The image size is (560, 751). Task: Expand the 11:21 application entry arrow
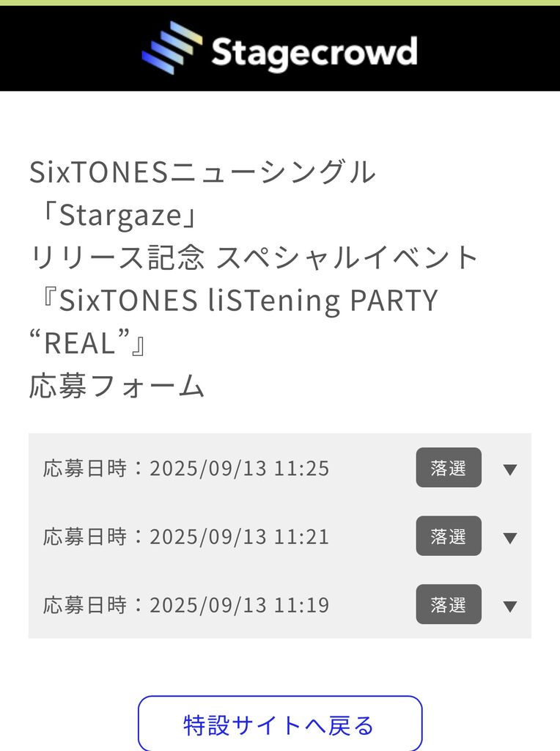coord(510,538)
